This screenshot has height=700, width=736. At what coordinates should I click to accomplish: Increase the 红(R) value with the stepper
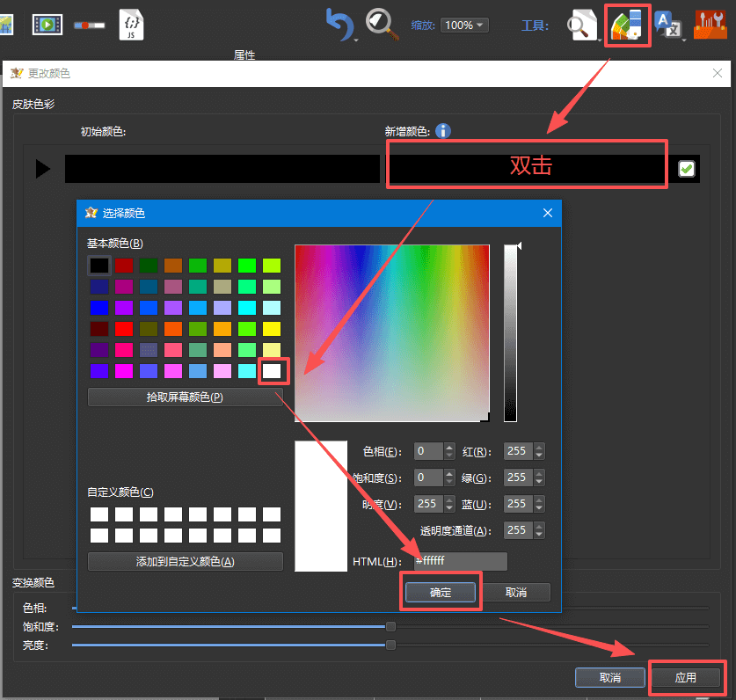point(539,447)
